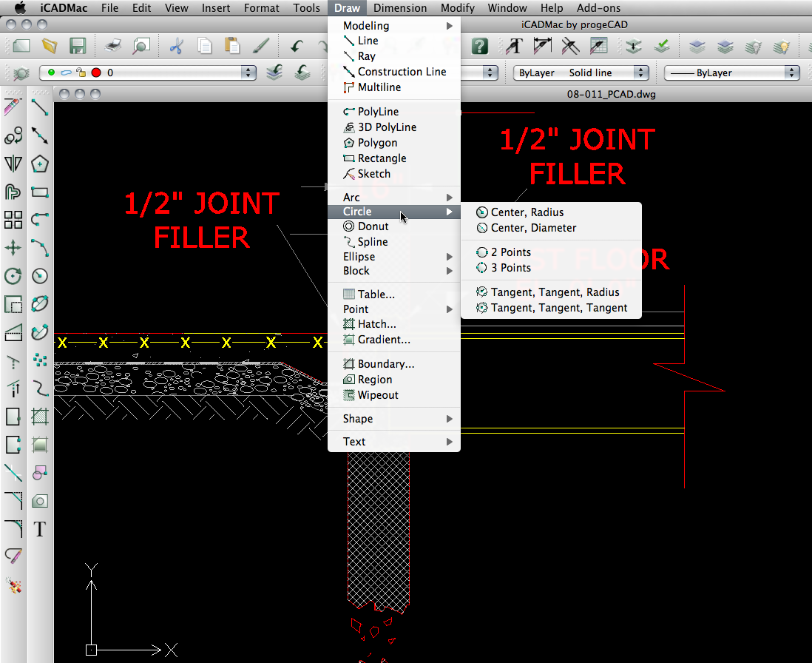The width and height of the screenshot is (812, 663).
Task: Select Construction Line from Draw menu
Action: [x=394, y=72]
